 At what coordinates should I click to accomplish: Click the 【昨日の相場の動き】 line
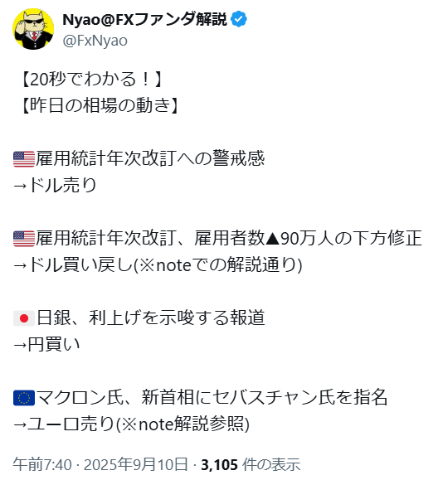[100, 105]
